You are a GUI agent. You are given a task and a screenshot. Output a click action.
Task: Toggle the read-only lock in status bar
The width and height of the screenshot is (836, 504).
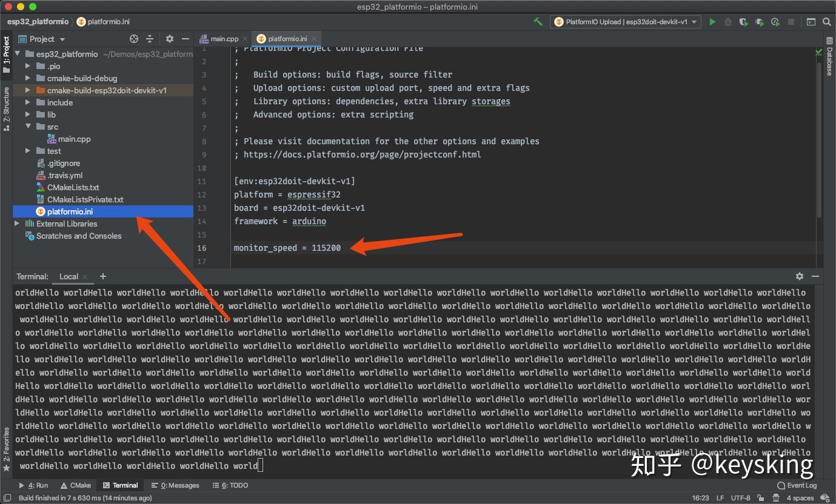[760, 498]
